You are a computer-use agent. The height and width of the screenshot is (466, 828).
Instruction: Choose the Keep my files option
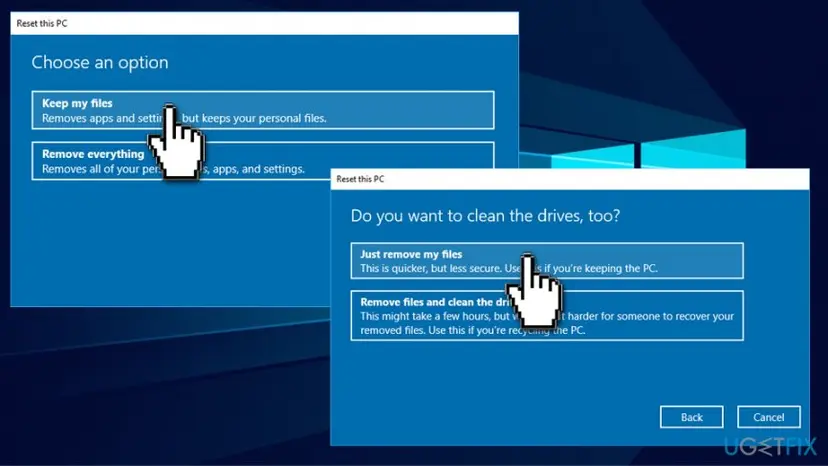263,110
